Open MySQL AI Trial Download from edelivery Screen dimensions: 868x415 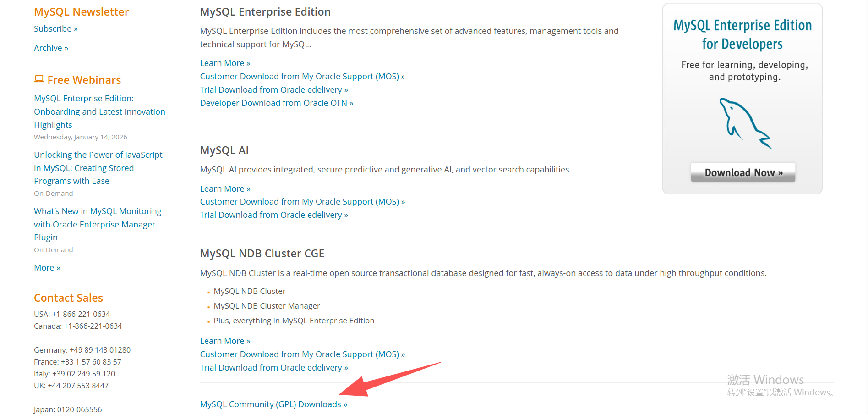click(x=274, y=215)
